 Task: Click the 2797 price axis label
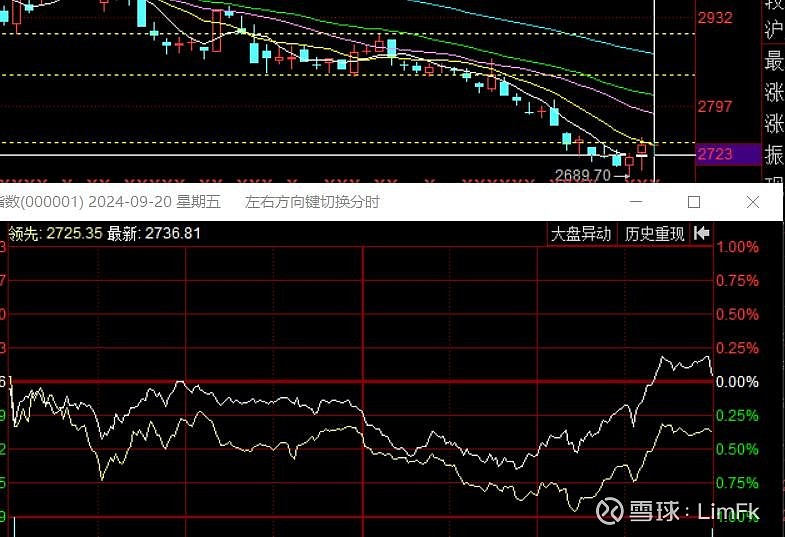(715, 106)
